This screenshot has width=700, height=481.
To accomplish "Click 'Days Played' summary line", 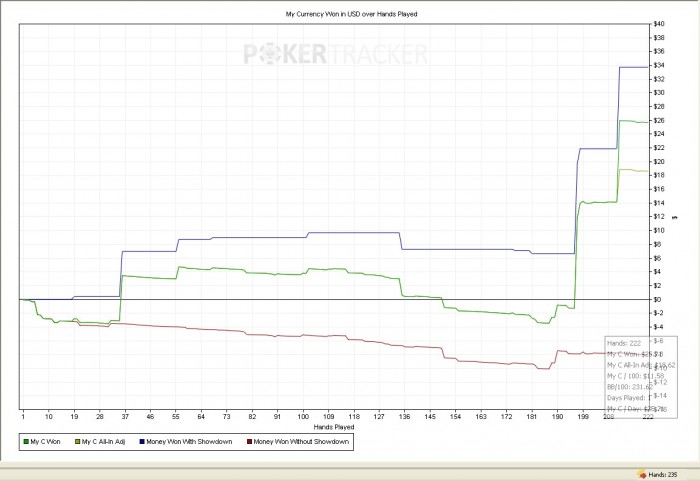I will [629, 397].
